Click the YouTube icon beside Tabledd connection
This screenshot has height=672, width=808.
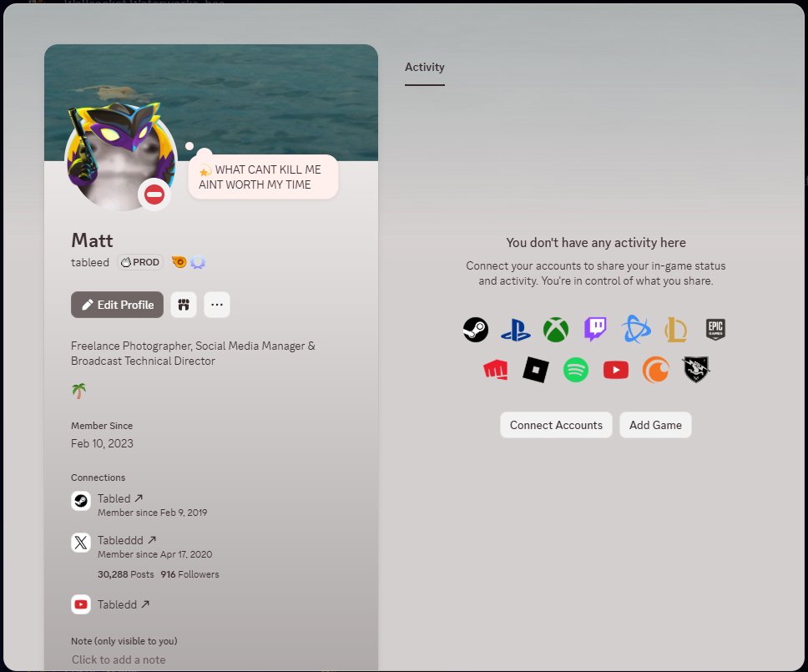81,604
